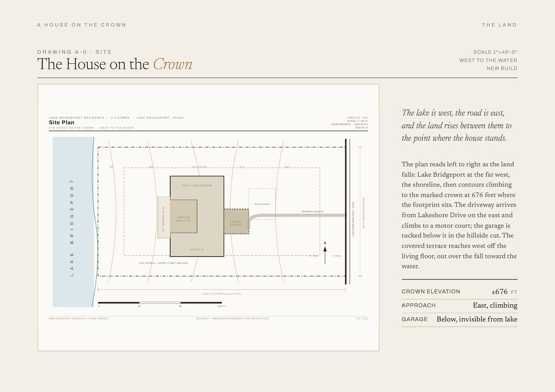
Task: Select 'A HOUSE ON THE CROWN' header text
Action: tap(81, 25)
